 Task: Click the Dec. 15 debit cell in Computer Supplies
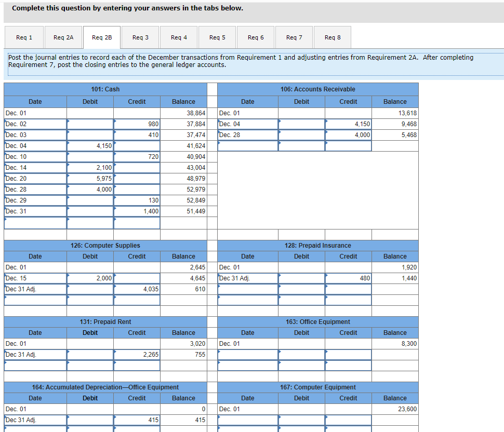[x=89, y=278]
